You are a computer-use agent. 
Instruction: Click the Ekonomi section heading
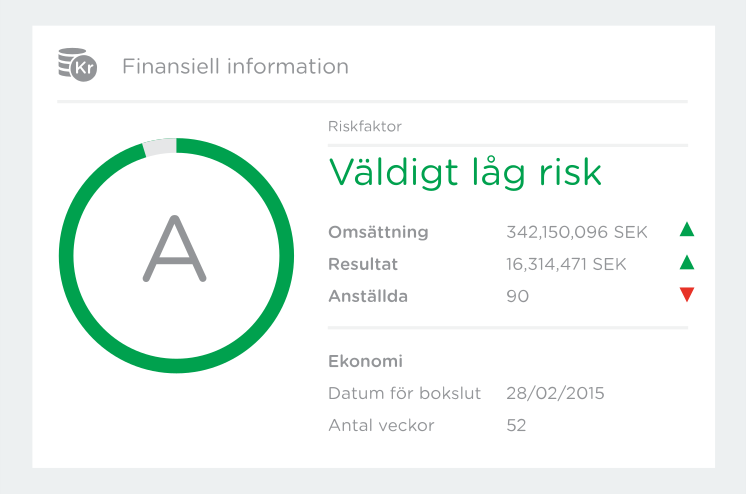(365, 361)
